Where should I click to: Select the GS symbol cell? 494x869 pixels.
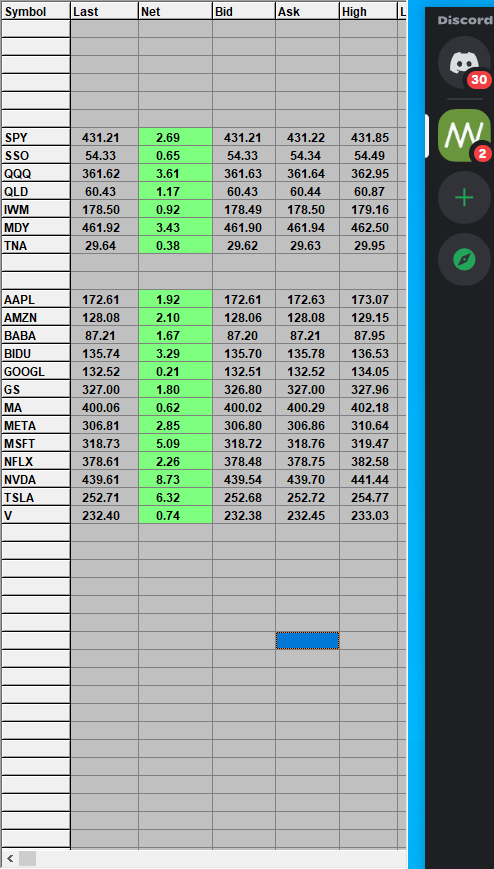(x=36, y=390)
